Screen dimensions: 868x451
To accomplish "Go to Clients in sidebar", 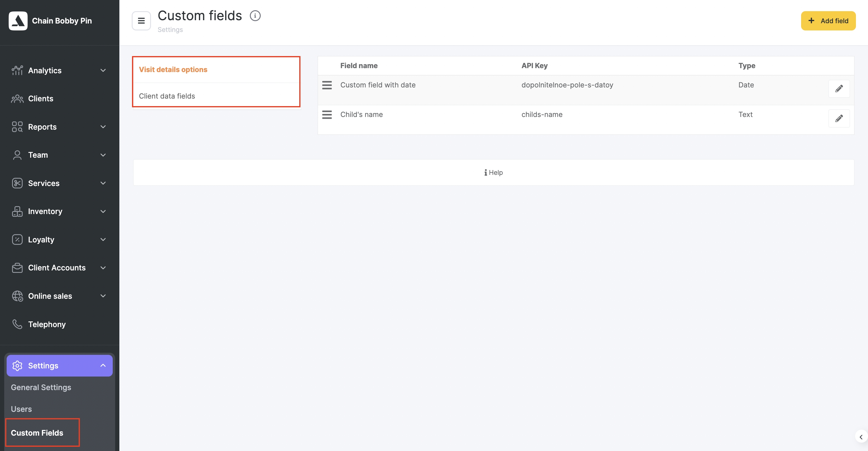I will 40,99.
